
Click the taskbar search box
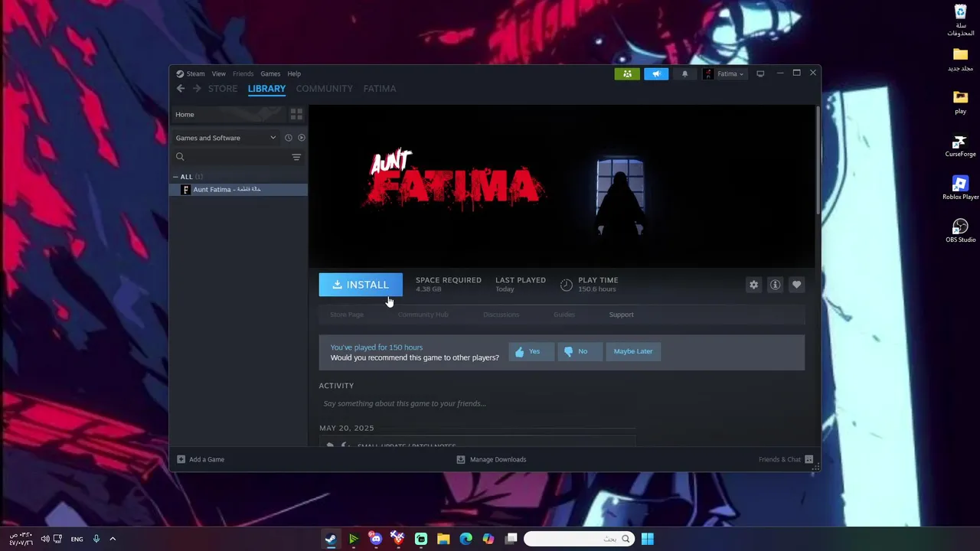point(580,539)
